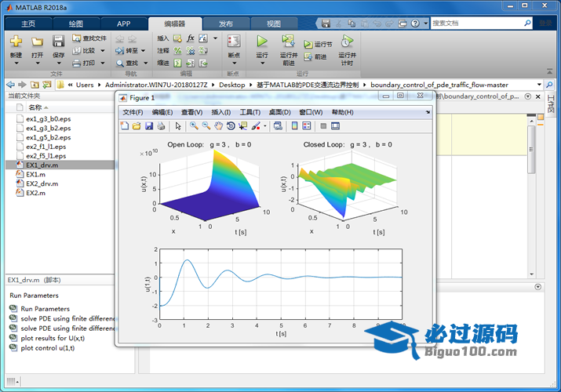Viewport: 561px width, 392px height.
Task: Click the Breakpoints (断点) icon
Action: (234, 41)
